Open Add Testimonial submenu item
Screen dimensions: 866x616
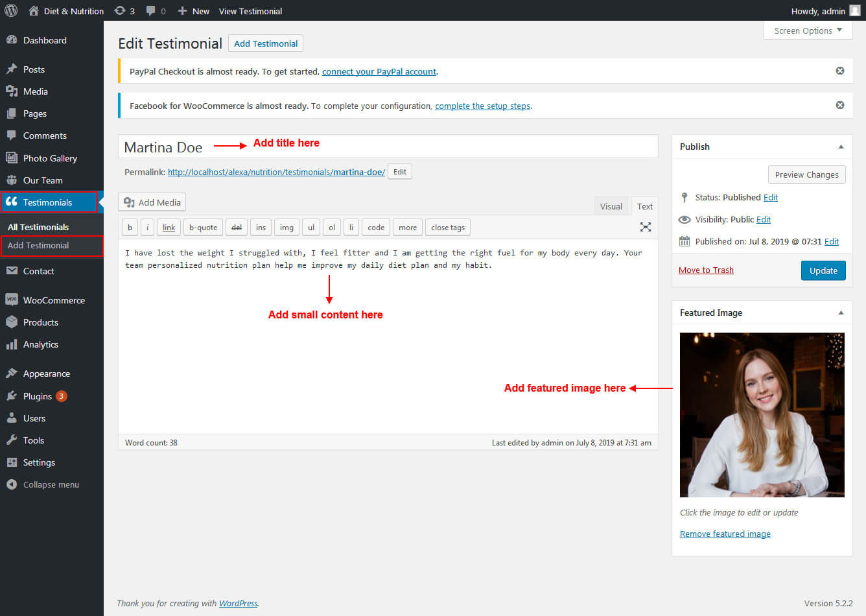pyautogui.click(x=38, y=245)
